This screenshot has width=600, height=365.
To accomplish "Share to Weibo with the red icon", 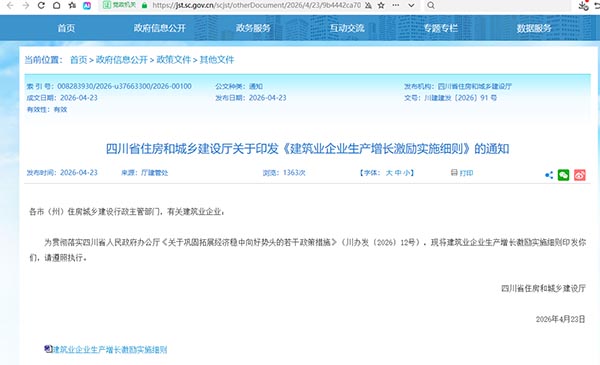I will 579,175.
